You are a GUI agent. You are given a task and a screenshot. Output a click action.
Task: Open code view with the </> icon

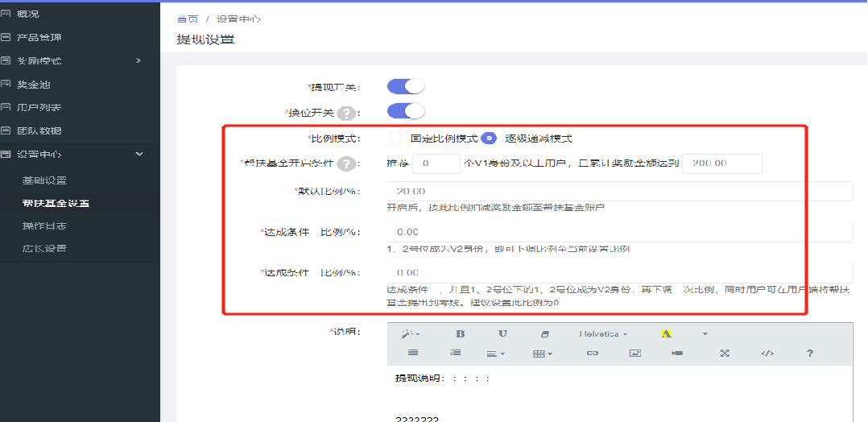[x=767, y=353]
